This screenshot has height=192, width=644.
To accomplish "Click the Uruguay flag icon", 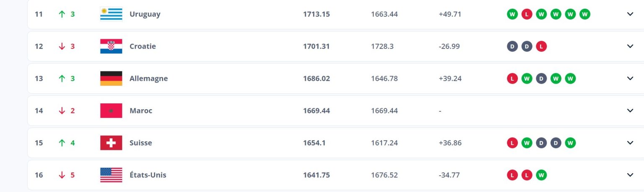I will click(x=111, y=14).
